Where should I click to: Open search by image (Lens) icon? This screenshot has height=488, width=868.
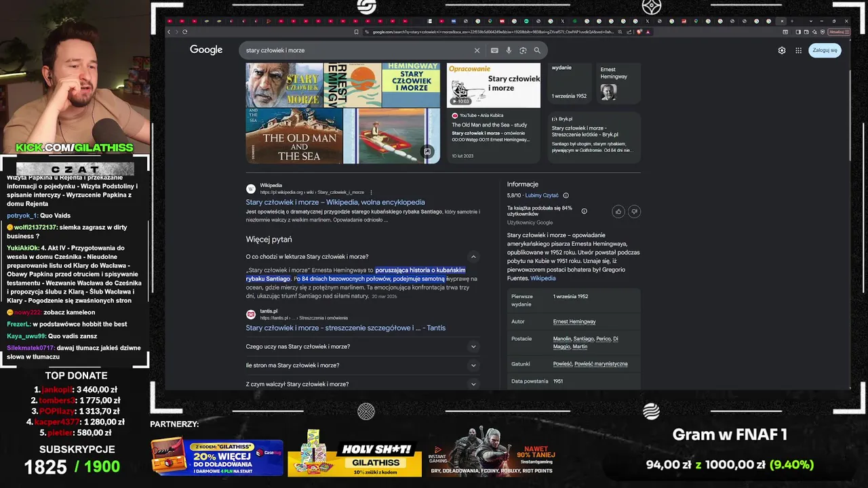[523, 50]
